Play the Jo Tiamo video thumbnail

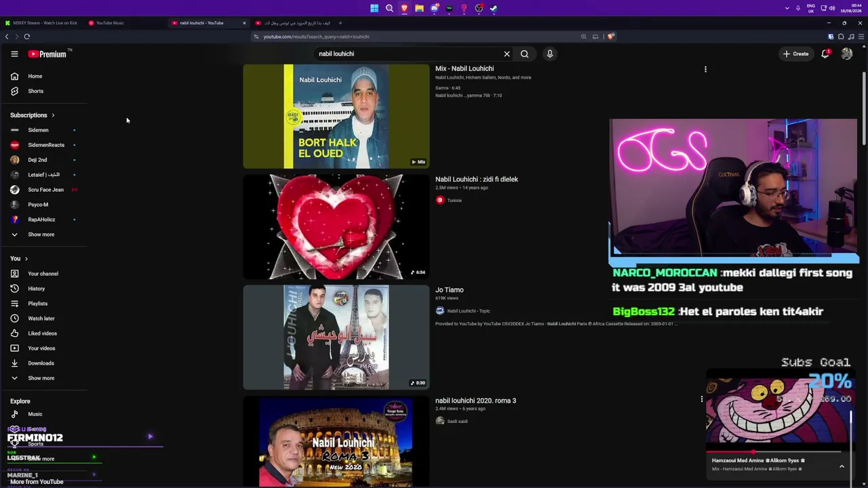coord(336,338)
